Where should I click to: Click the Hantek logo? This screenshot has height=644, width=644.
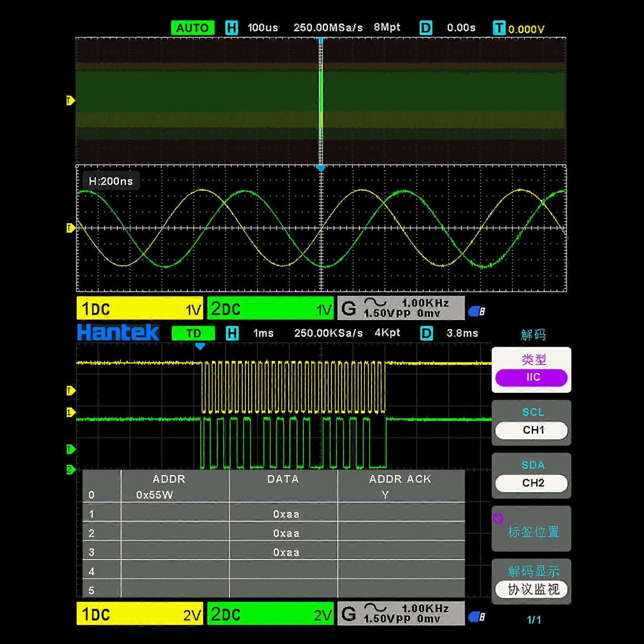click(x=117, y=332)
